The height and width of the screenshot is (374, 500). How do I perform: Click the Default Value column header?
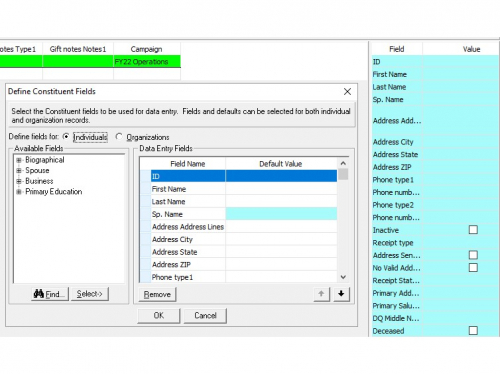[281, 164]
